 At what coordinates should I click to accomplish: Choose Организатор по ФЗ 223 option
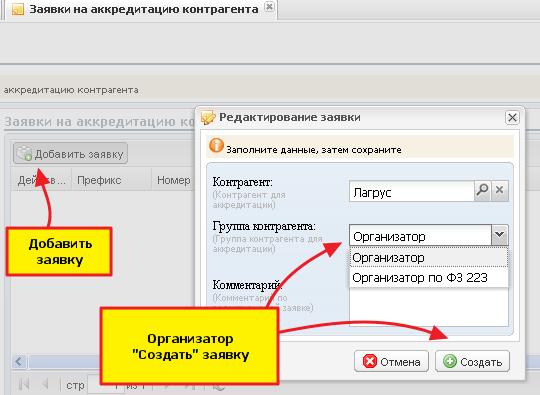click(x=429, y=277)
